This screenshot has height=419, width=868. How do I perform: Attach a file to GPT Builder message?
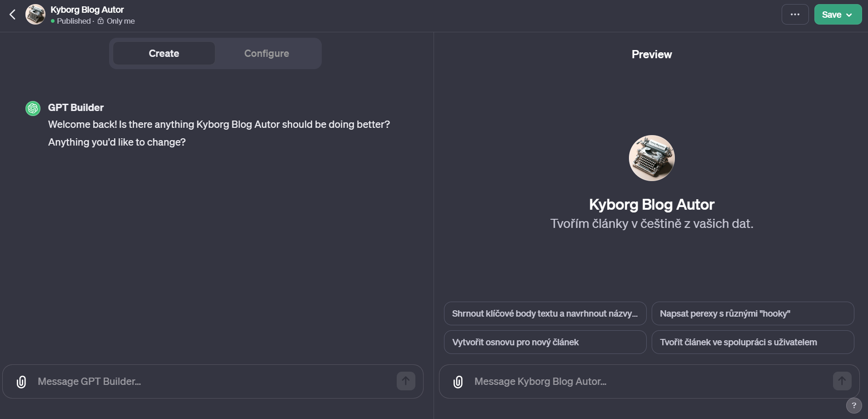pyautogui.click(x=21, y=381)
